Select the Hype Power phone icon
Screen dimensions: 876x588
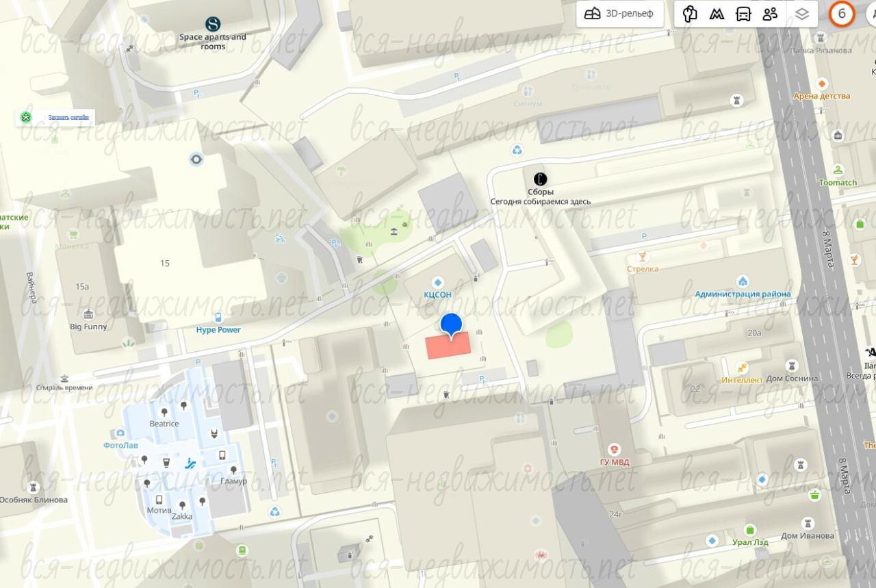coord(218,317)
